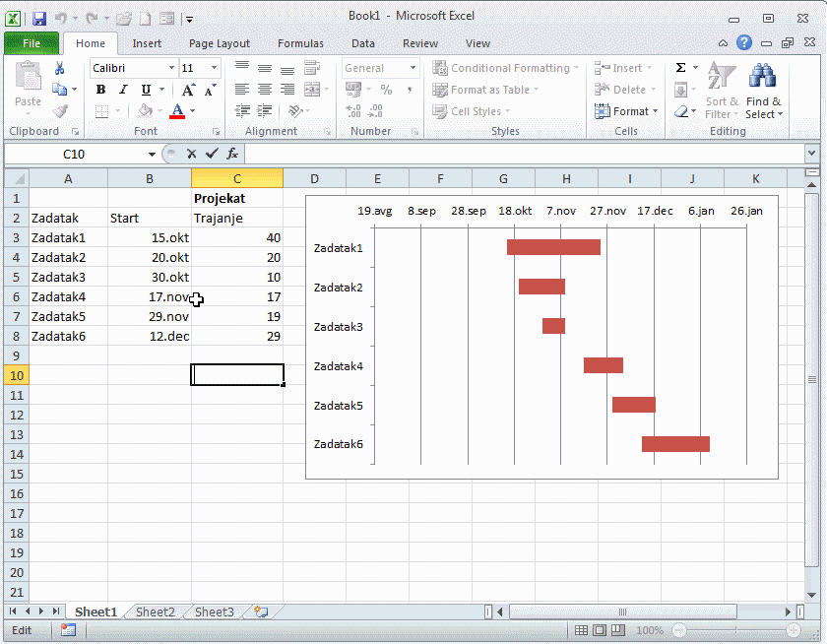Toggle center text alignment
Viewport: 827px width, 644px height.
point(264,90)
